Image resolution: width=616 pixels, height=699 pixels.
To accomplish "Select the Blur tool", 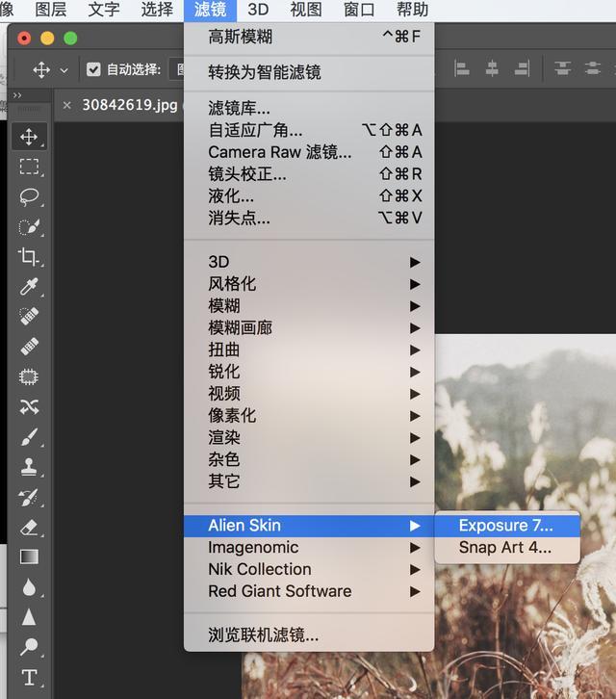I will pos(29,587).
